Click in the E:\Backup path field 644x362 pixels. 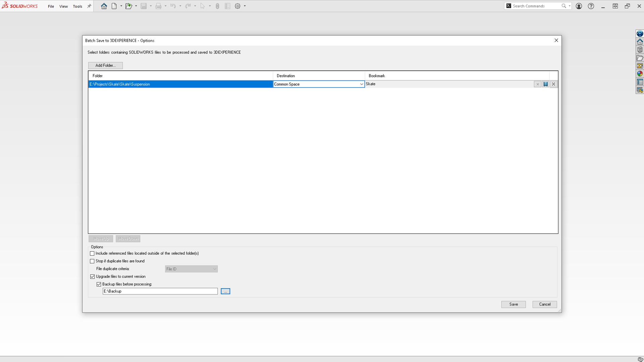click(x=160, y=291)
